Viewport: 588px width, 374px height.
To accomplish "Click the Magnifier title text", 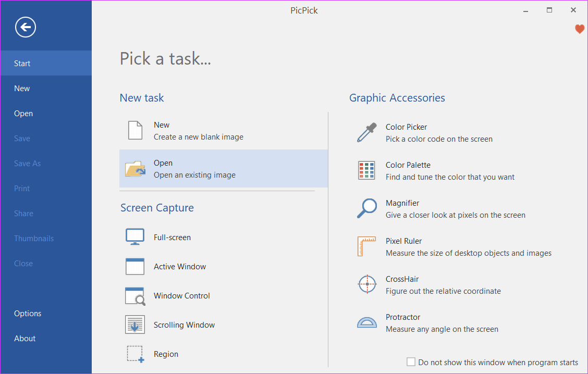I will [x=402, y=203].
